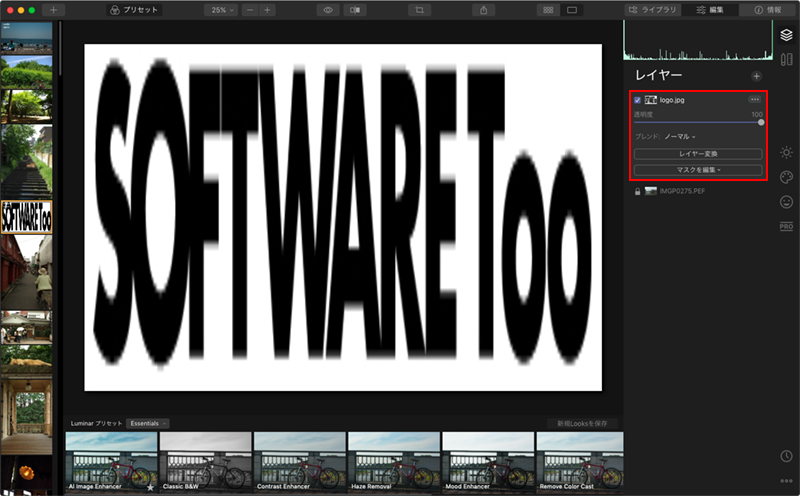The height and width of the screenshot is (496, 800).
Task: Click the sidebar more options dots
Action: point(786,481)
